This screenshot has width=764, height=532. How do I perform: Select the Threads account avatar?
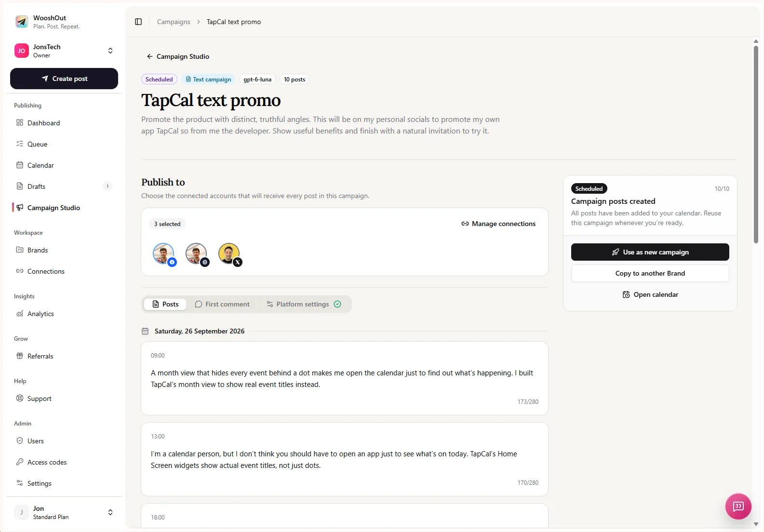(x=197, y=254)
